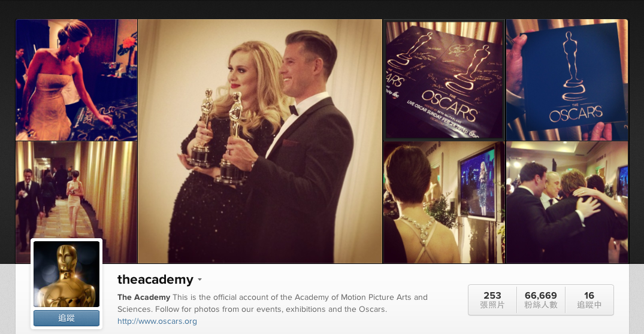The height and width of the screenshot is (334, 644).
Task: Open the dropdown arrow beside theacademy username
Action: click(199, 280)
